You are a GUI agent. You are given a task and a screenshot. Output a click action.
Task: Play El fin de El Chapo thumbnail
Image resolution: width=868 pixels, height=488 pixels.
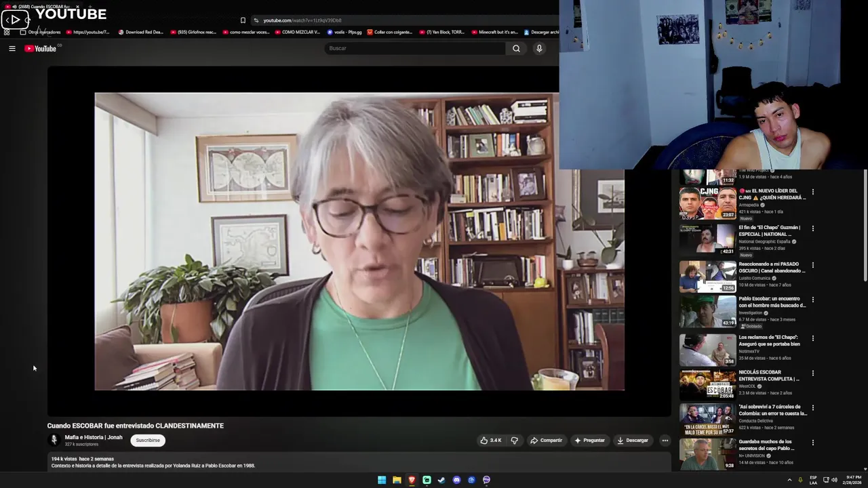(x=708, y=239)
